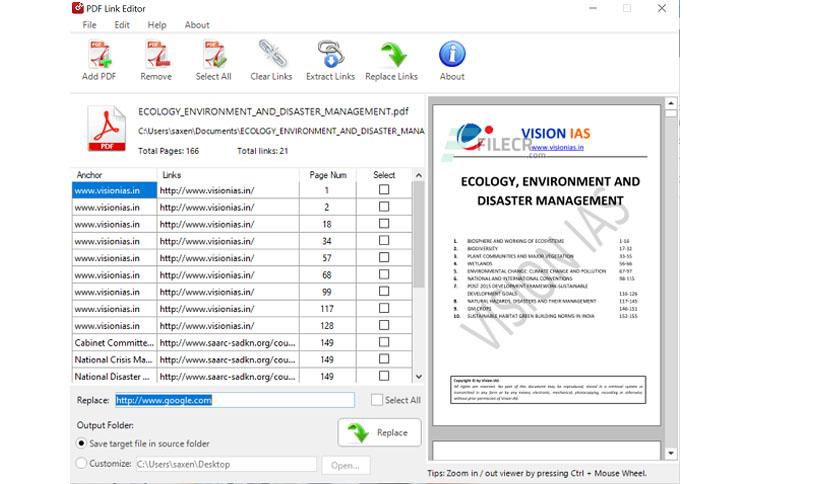The image size is (836, 484).
Task: Click the Total links: 21 label
Action: point(262,151)
